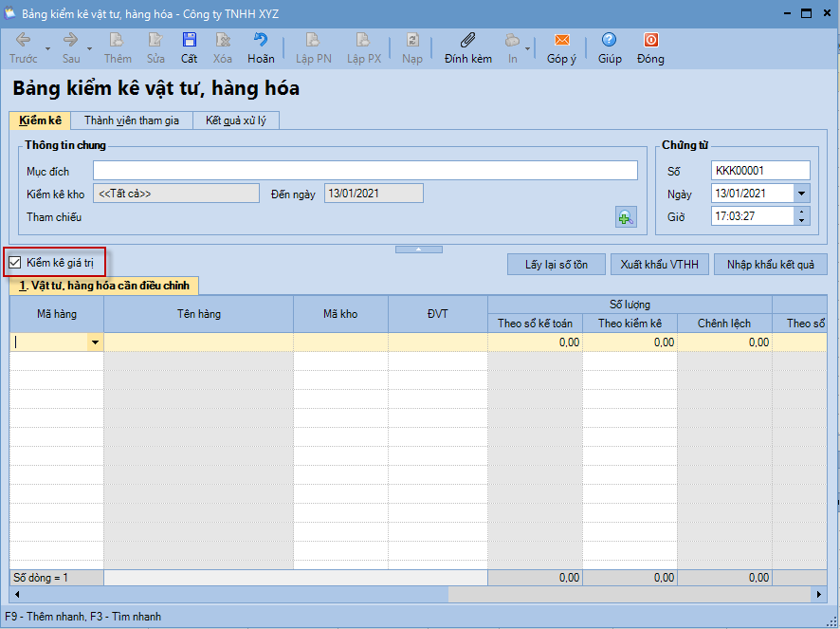Click the first row Theo kiểm kê cell
Screen dimensions: 840x629
pos(630,342)
